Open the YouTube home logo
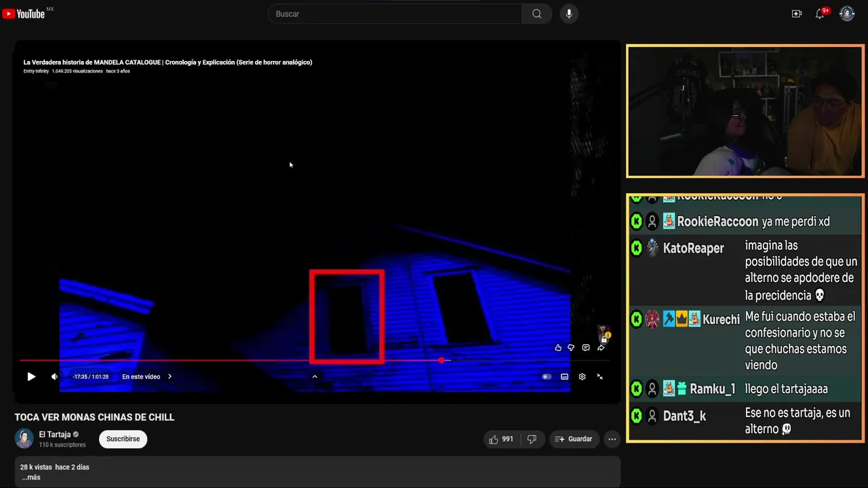868x488 pixels. coord(24,14)
